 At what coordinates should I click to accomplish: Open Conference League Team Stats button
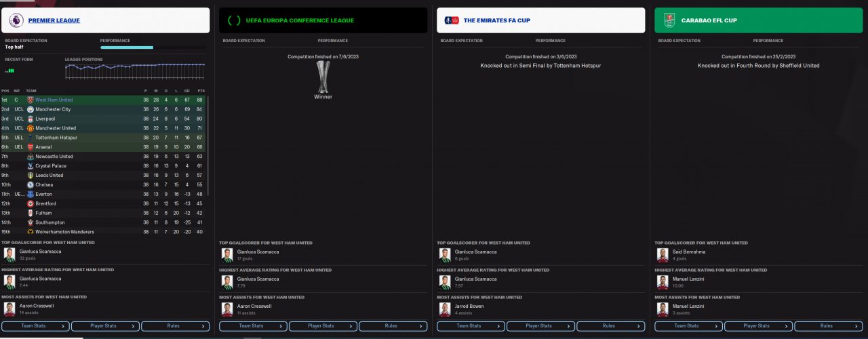click(254, 326)
